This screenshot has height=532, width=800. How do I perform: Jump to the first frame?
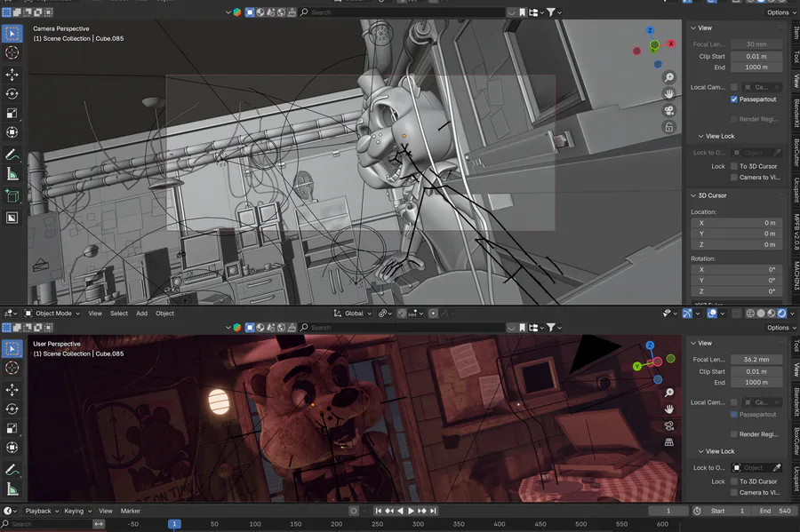pos(378,511)
